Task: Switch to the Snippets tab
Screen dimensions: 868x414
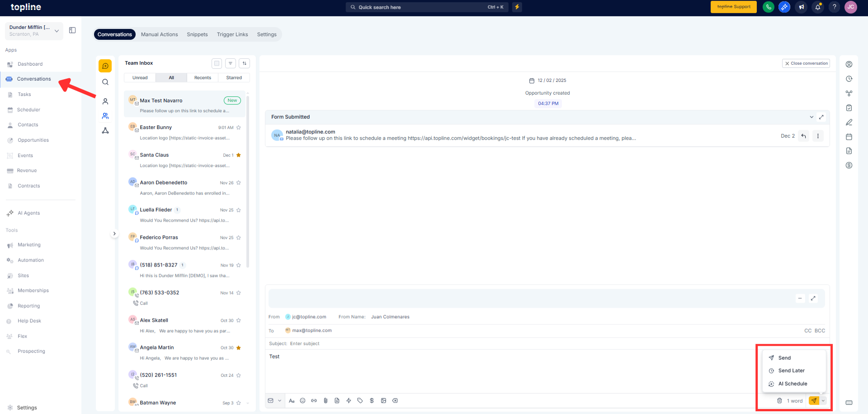Action: tap(198, 34)
